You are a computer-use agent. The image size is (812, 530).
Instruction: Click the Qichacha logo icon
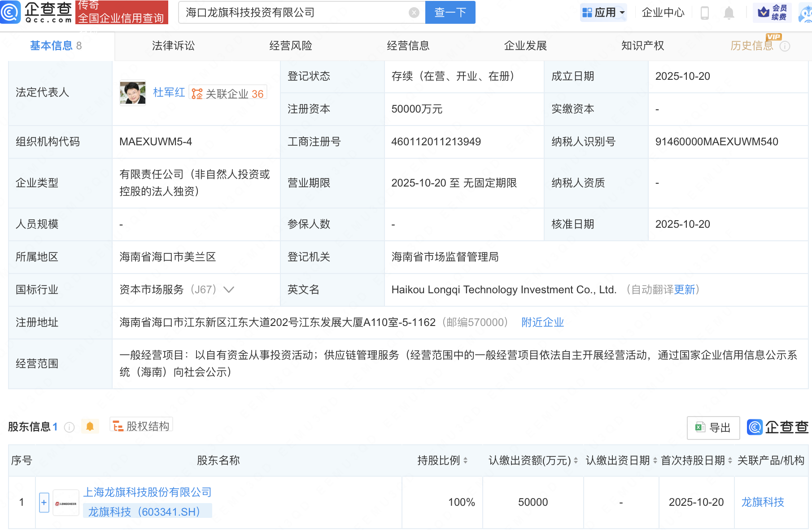[x=11, y=12]
